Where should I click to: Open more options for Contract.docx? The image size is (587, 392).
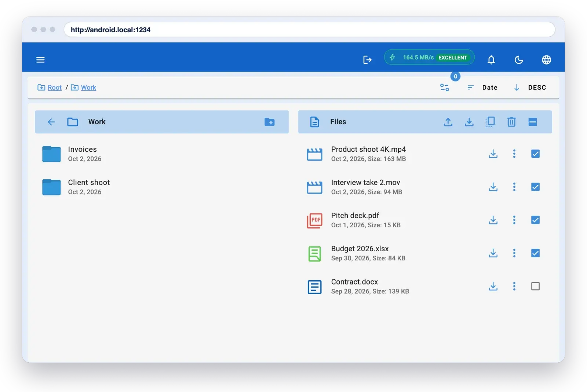(x=514, y=286)
